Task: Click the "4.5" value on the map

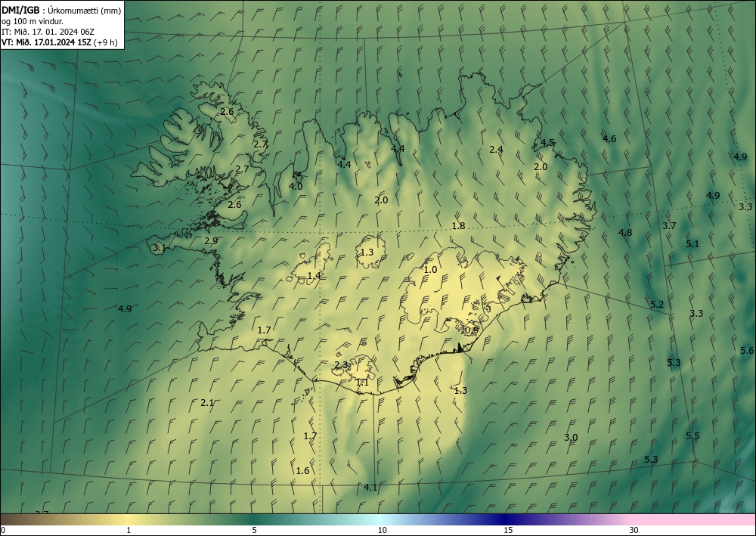Action: pyautogui.click(x=547, y=143)
